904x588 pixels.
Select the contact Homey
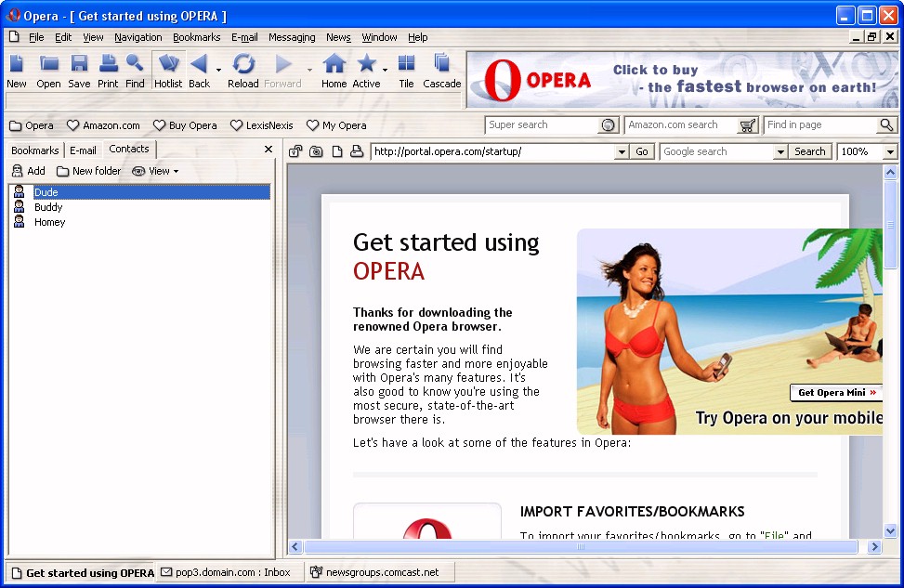tap(139, 222)
